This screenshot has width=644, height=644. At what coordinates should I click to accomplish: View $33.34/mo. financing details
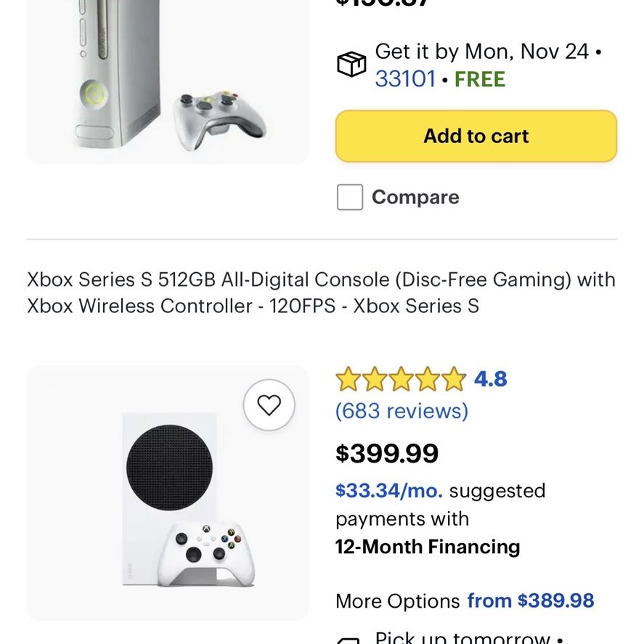click(x=389, y=491)
